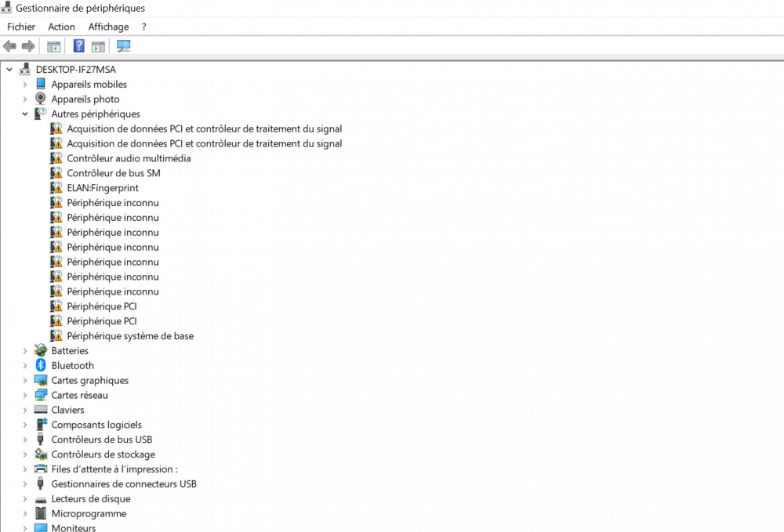784x532 pixels.
Task: Open the Fichier menu
Action: pyautogui.click(x=20, y=26)
